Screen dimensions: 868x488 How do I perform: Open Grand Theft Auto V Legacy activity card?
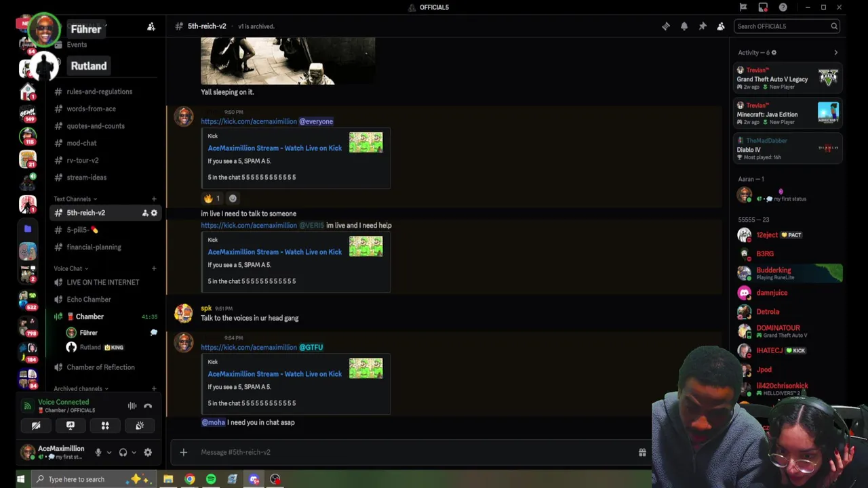tap(787, 78)
